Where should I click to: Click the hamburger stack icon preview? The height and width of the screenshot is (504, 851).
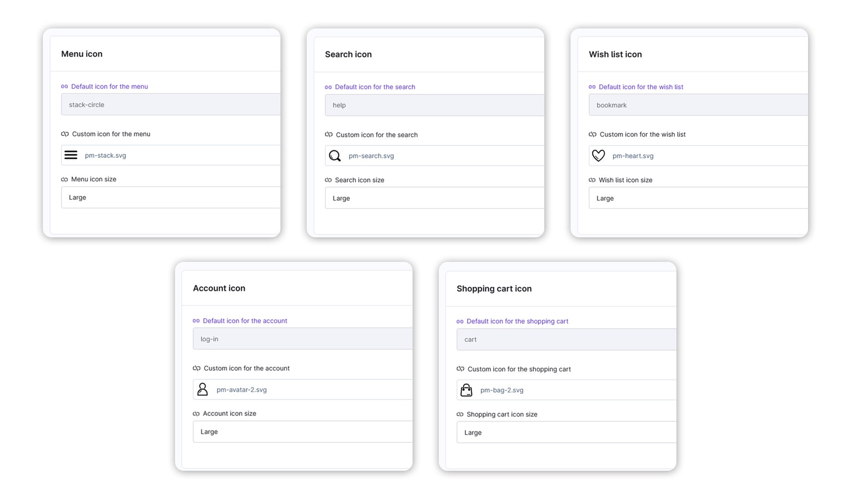point(71,155)
